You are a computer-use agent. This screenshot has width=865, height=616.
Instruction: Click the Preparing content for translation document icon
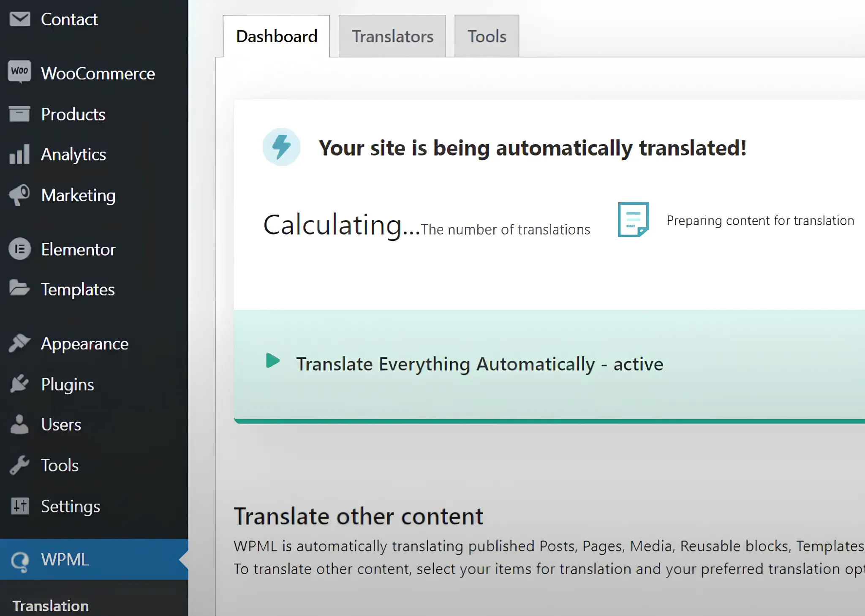633,220
